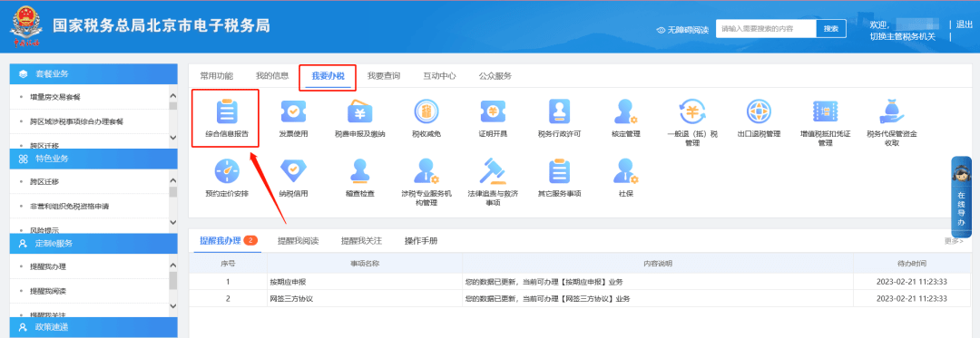Open the 纳税信用 icon

(293, 172)
